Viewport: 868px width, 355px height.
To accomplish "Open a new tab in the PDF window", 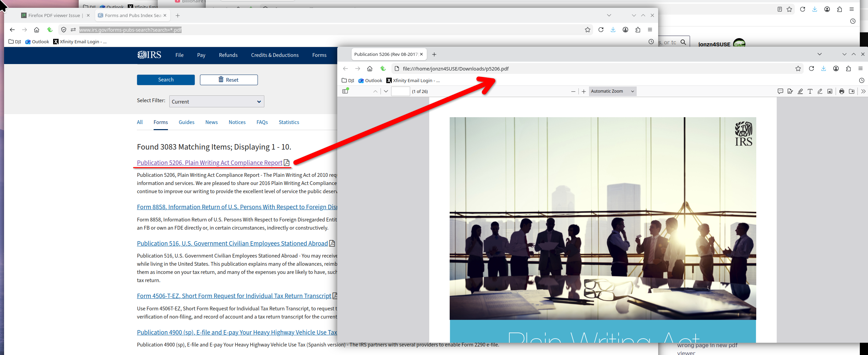I will (x=434, y=54).
